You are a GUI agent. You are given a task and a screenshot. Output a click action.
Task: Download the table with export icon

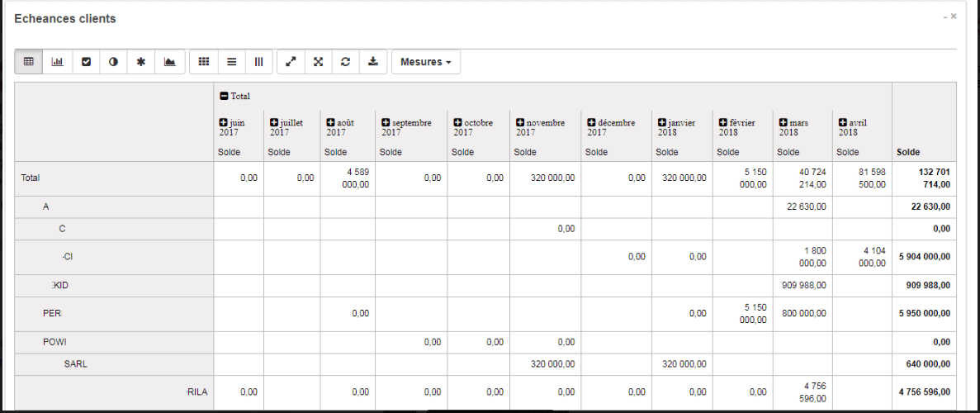[373, 62]
